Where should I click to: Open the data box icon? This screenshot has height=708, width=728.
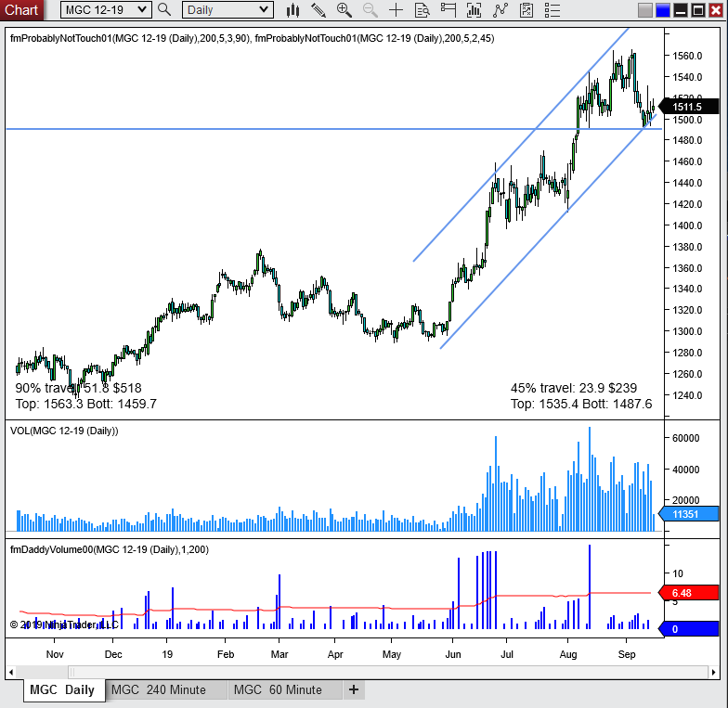coord(422,9)
